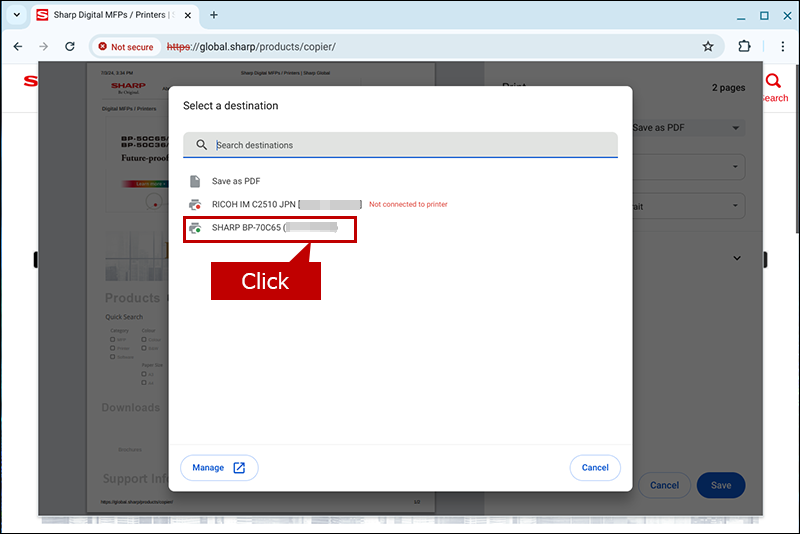This screenshot has height=534, width=800.
Task: Open the tab search dropdown arrow
Action: click(x=17, y=15)
